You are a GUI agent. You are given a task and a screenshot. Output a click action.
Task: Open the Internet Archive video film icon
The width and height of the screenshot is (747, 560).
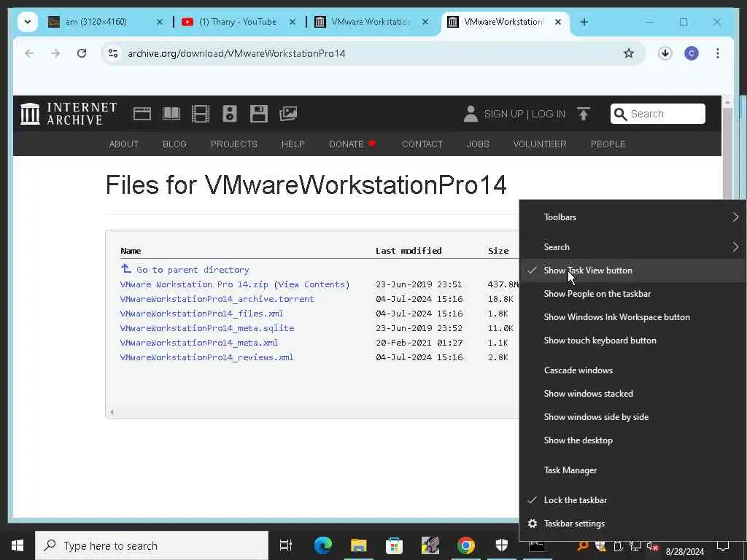tap(201, 114)
